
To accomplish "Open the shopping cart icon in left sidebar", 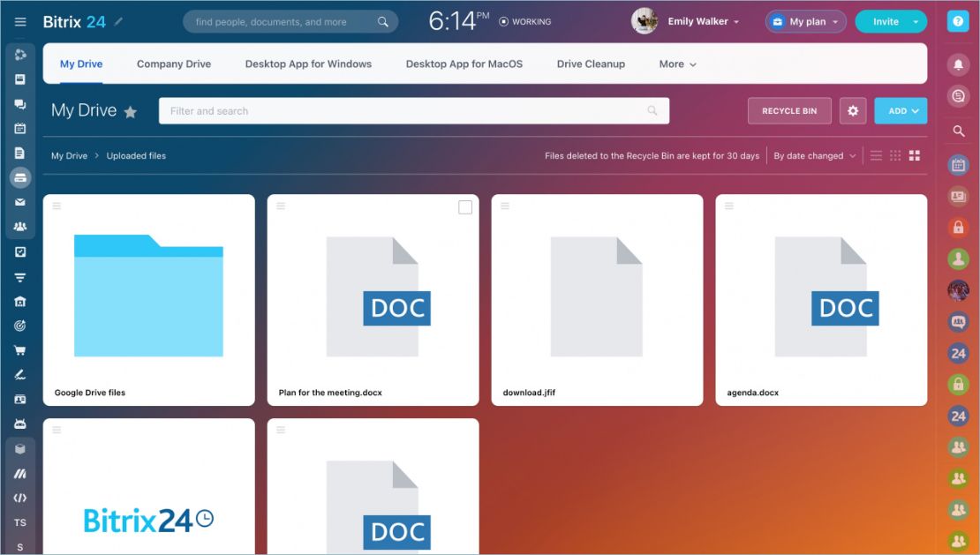I will tap(20, 350).
